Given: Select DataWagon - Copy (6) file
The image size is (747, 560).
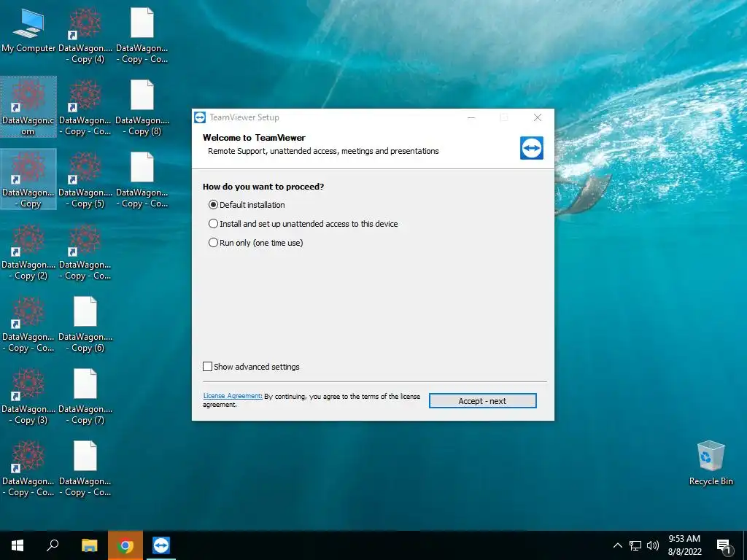Looking at the screenshot, I should tap(85, 324).
